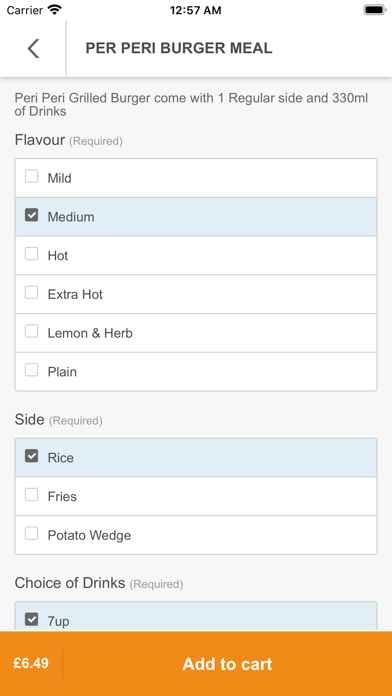Tap the £6.49 price label
This screenshot has height=696, width=392.
tap(31, 663)
